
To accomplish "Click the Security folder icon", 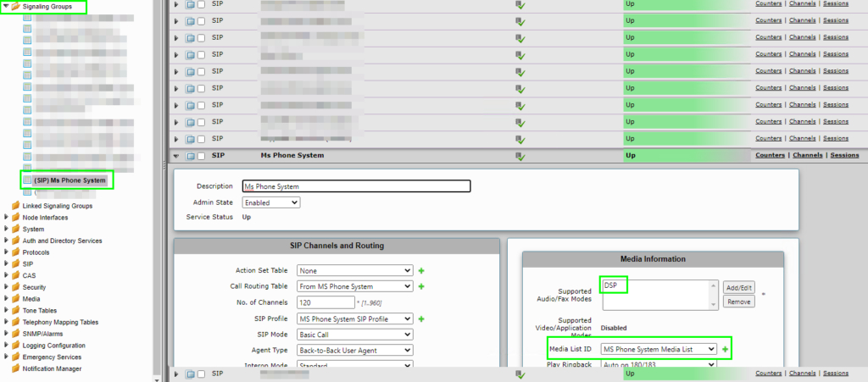I will tap(15, 287).
